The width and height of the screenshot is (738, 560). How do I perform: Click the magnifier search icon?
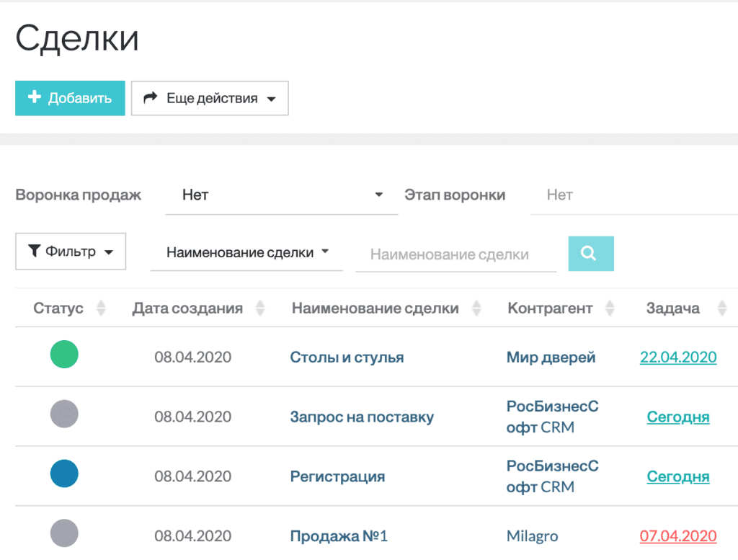click(590, 253)
